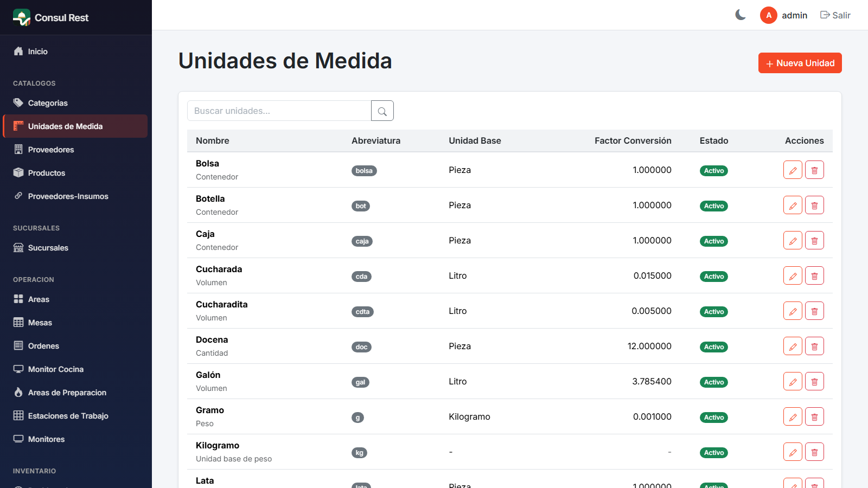Open Categorias in the sidebar

click(x=75, y=103)
